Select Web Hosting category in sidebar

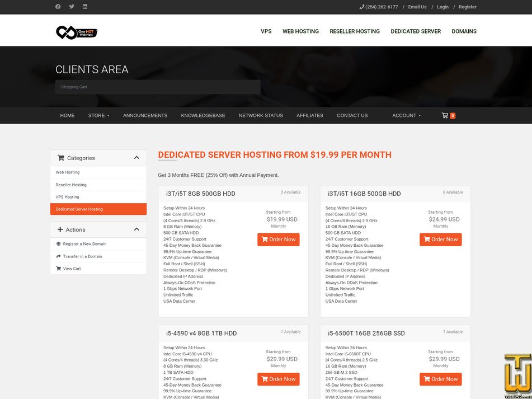98,172
